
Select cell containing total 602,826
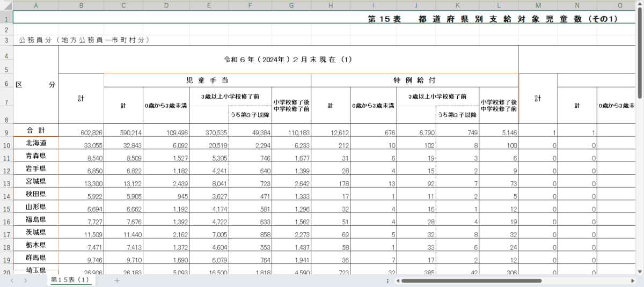pyautogui.click(x=81, y=132)
